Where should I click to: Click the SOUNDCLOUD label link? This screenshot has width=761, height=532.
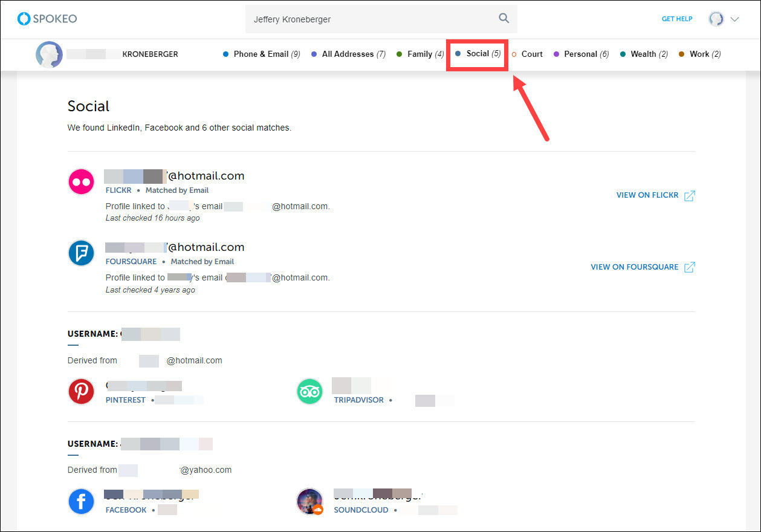[x=361, y=510]
